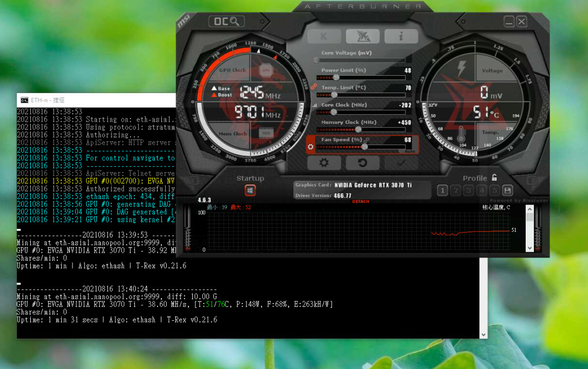588x369 pixels.
Task: Minimize the Afterburner window
Action: pos(509,22)
